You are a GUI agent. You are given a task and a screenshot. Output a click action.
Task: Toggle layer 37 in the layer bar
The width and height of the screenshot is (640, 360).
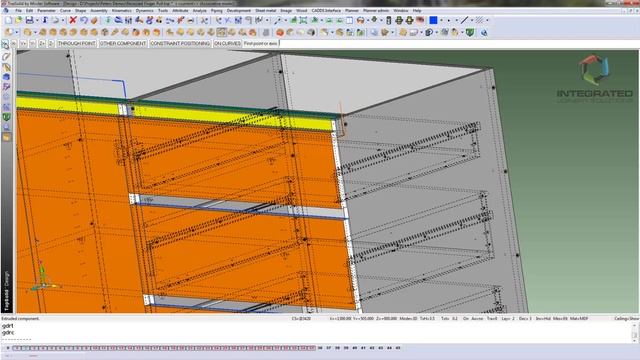(x=329, y=348)
